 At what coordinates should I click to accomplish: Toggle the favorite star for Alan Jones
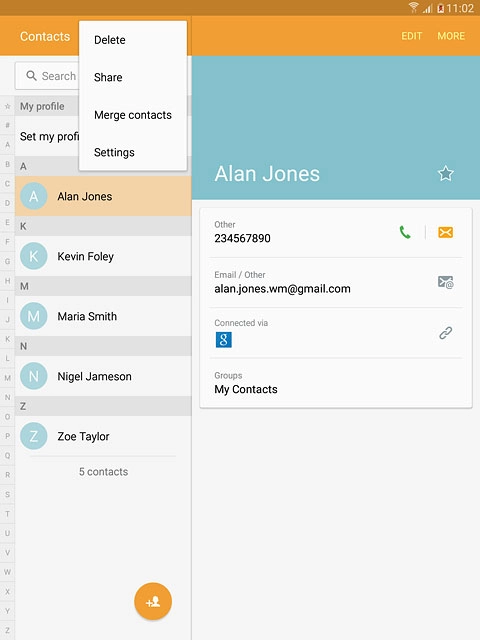click(446, 173)
